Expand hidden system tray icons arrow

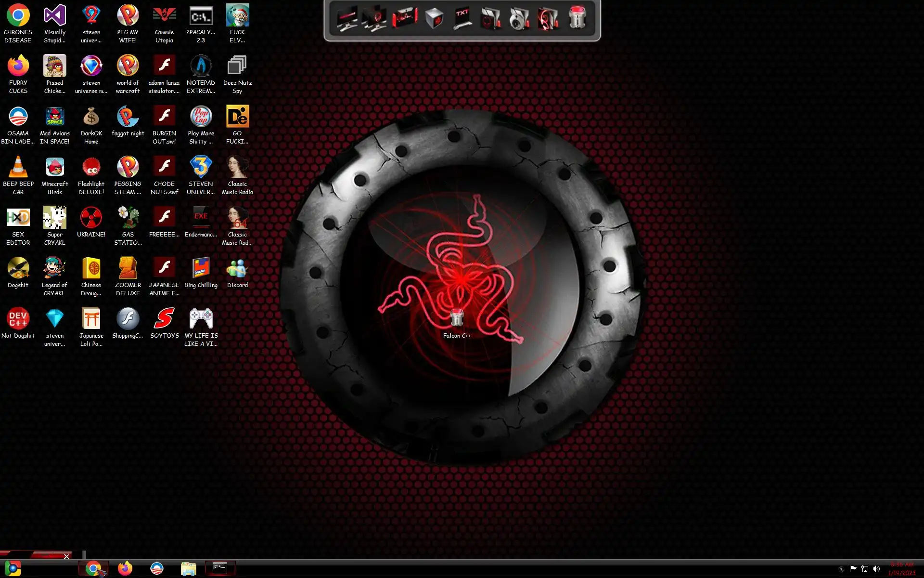click(841, 569)
